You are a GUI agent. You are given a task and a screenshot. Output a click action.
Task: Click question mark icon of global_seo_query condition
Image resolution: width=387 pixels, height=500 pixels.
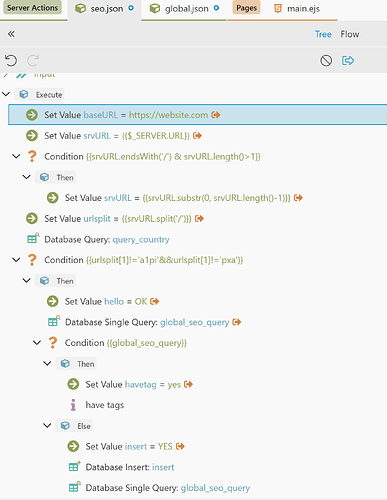(x=53, y=343)
